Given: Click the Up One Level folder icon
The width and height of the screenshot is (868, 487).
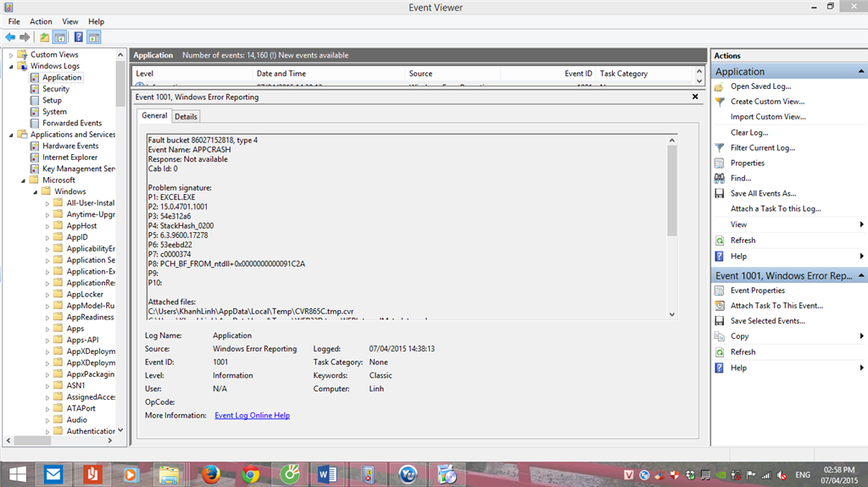Looking at the screenshot, I should pos(44,37).
